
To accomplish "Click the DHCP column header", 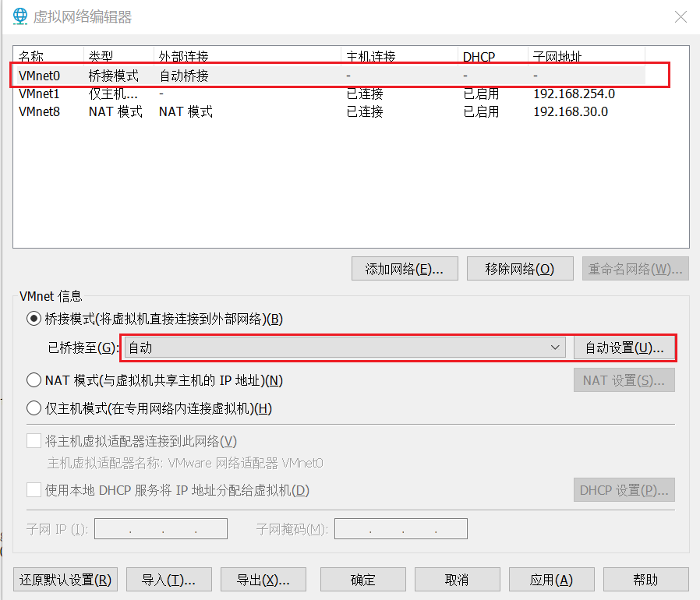I will (493, 56).
